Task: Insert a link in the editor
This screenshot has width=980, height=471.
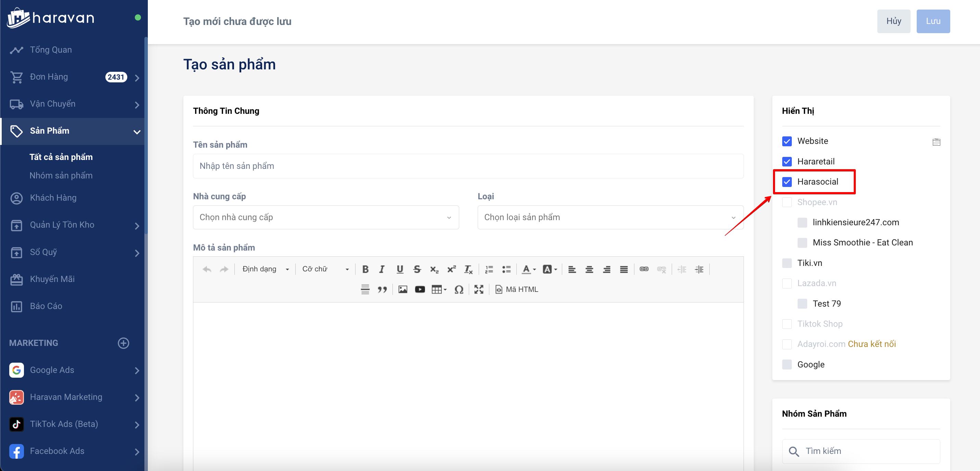Action: pos(644,269)
